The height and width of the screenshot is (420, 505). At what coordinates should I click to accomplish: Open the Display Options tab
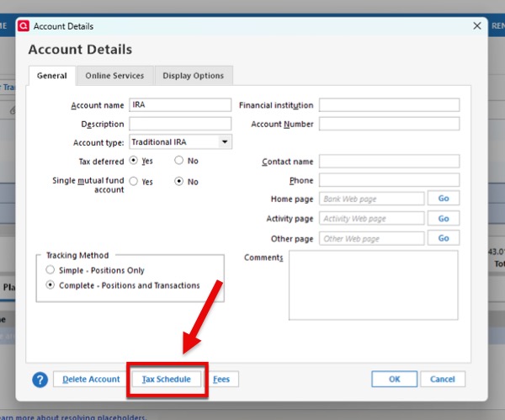194,76
